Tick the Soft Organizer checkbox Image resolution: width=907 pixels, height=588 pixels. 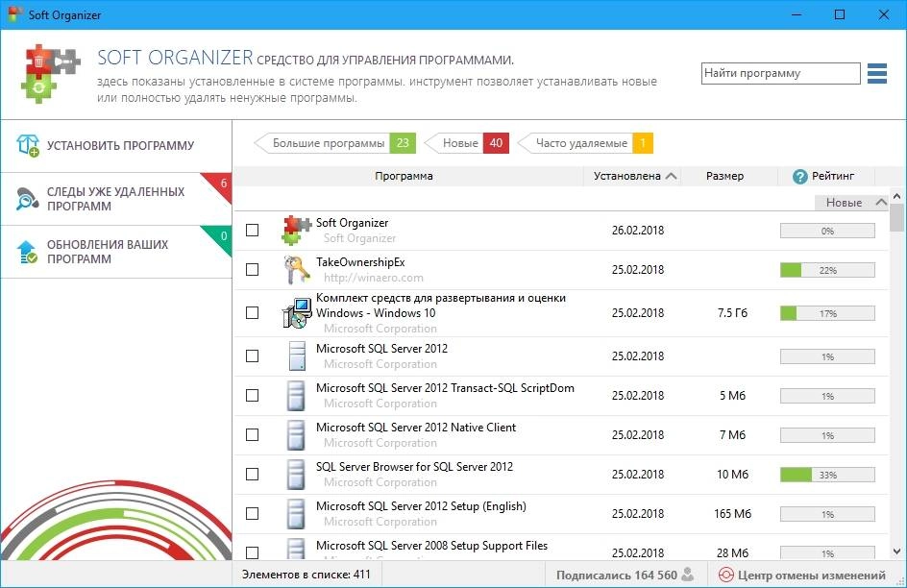coord(252,231)
